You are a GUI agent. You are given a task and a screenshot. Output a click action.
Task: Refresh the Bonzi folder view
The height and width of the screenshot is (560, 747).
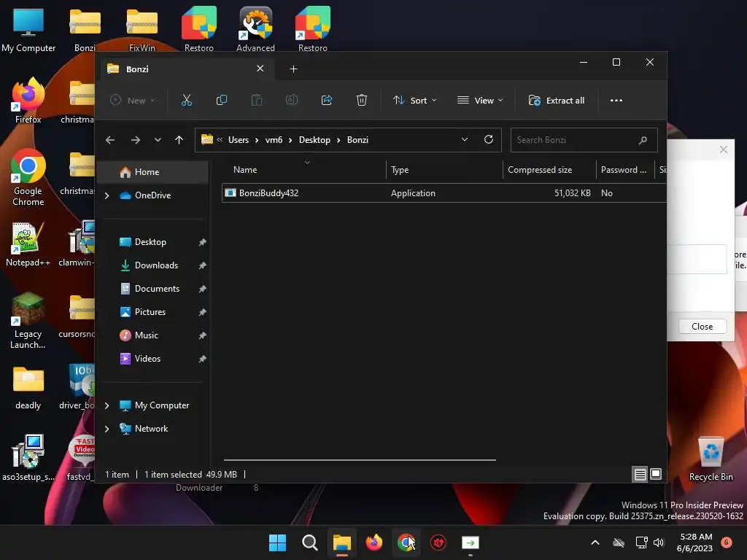pos(488,139)
